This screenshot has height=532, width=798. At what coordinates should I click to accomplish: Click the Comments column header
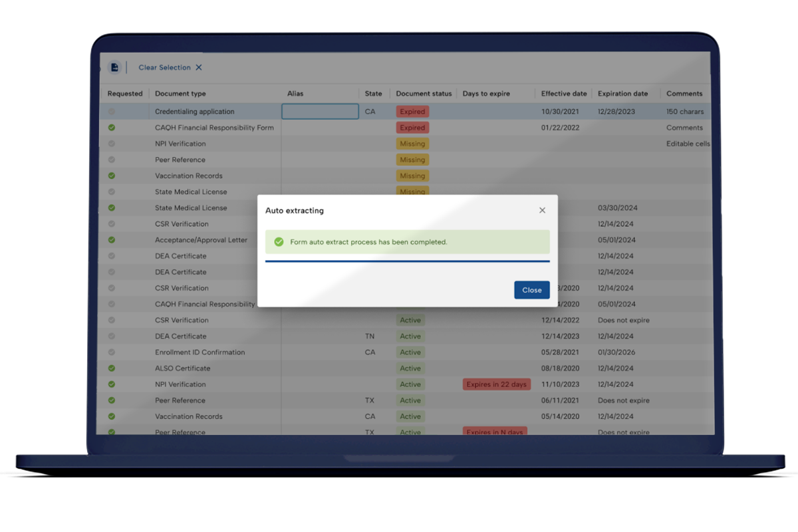(x=684, y=94)
